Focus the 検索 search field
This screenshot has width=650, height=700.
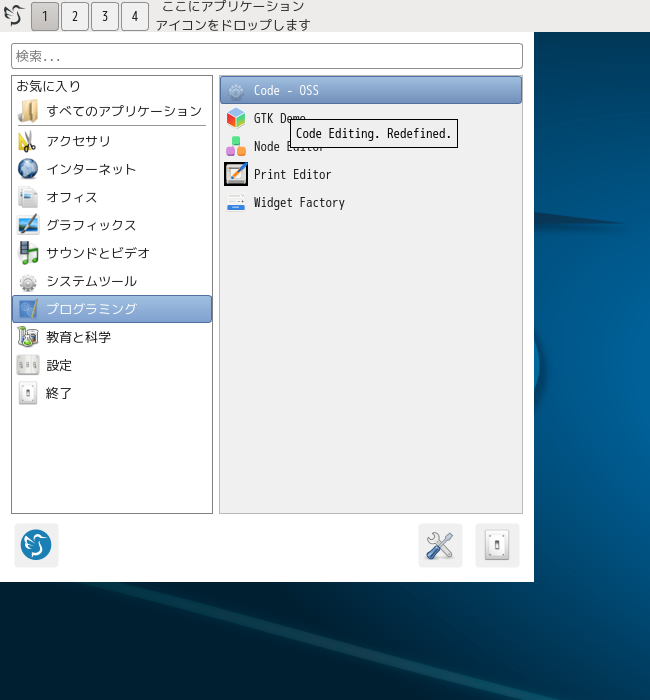coord(267,56)
